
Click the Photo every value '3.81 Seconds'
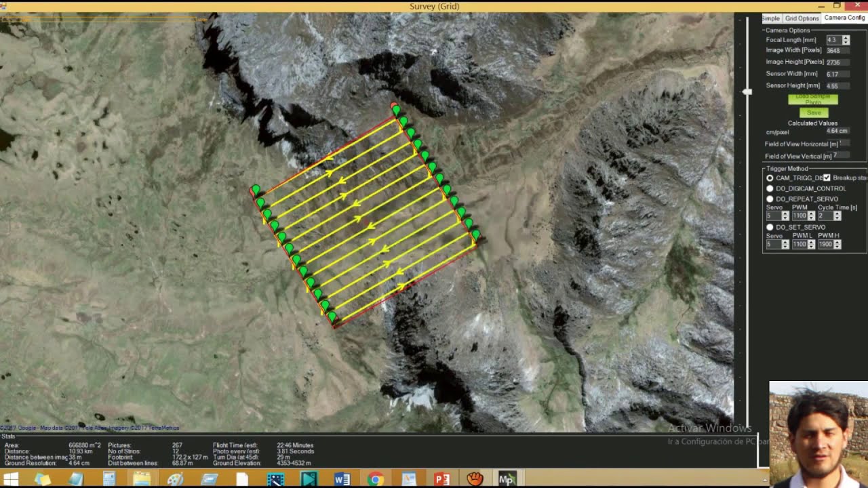coord(295,451)
